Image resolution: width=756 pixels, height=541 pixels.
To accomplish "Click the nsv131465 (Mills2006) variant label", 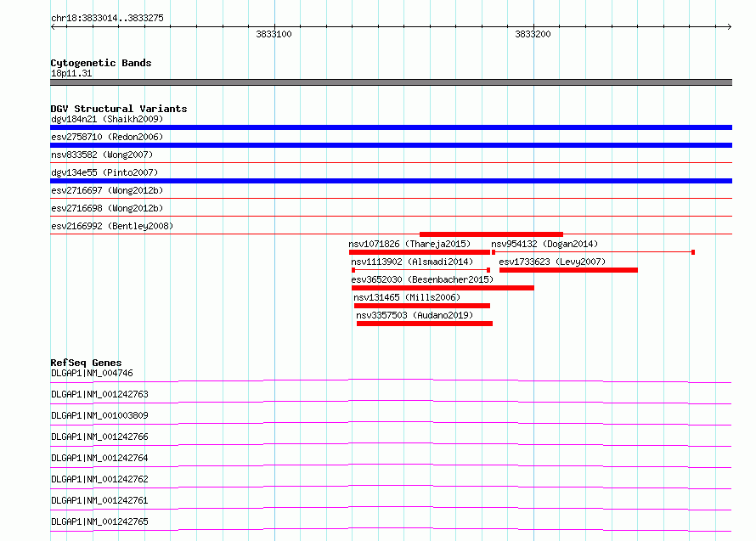I will point(407,297).
